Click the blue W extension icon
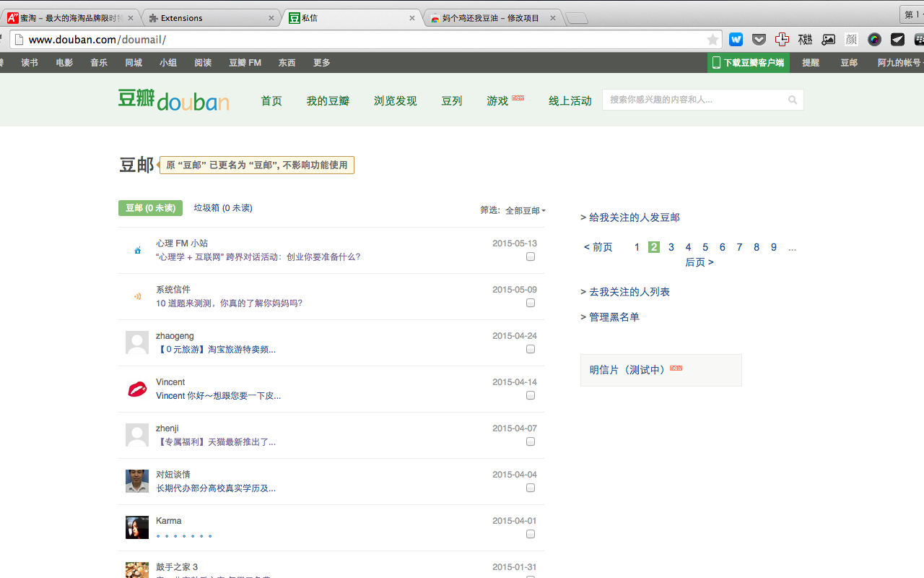The width and height of the screenshot is (924, 578). 736,40
